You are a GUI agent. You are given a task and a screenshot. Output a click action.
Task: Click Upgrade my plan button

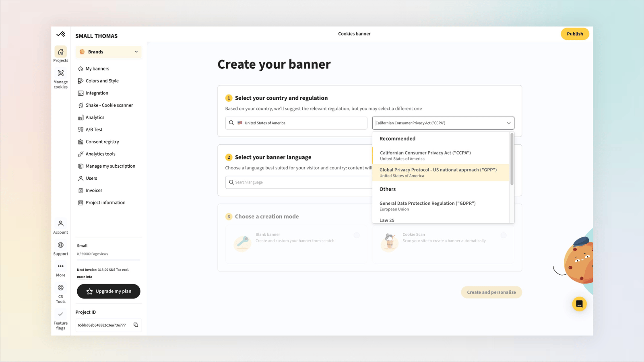point(109,291)
